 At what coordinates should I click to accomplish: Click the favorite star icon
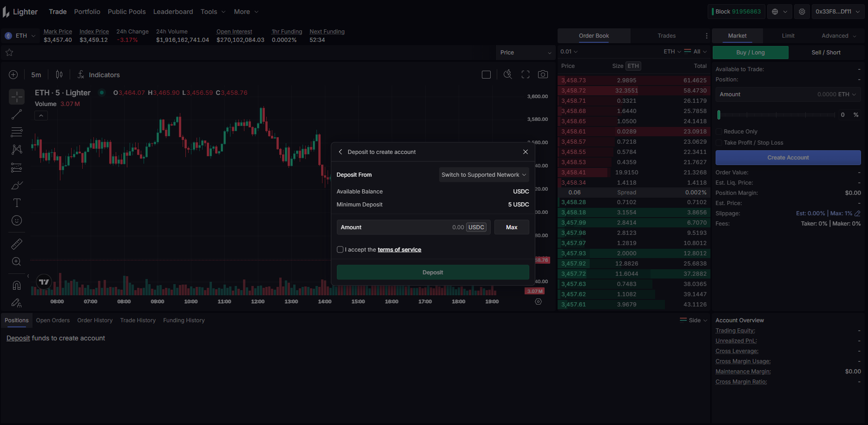point(9,53)
